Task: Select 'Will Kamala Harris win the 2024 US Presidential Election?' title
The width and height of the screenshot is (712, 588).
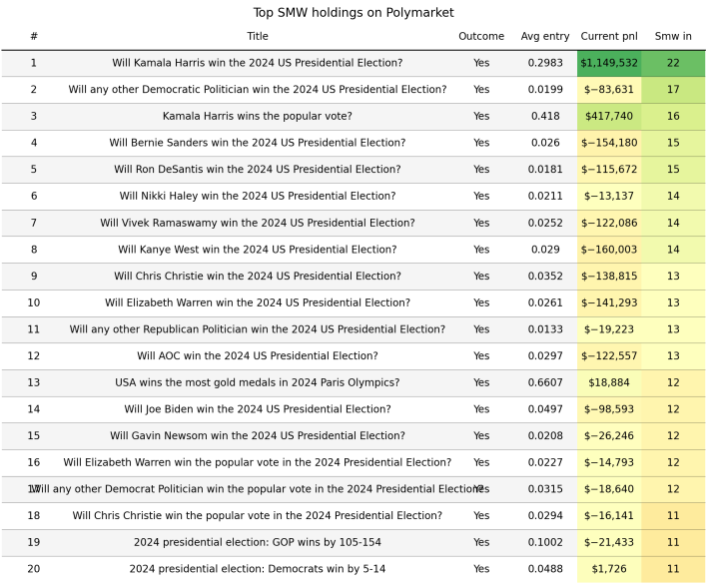Action: point(258,63)
